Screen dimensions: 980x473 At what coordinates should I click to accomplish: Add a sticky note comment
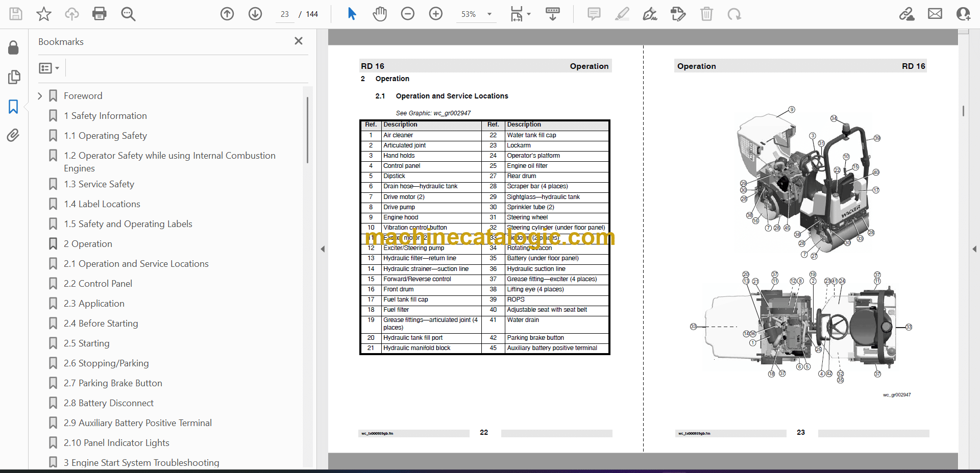[594, 14]
